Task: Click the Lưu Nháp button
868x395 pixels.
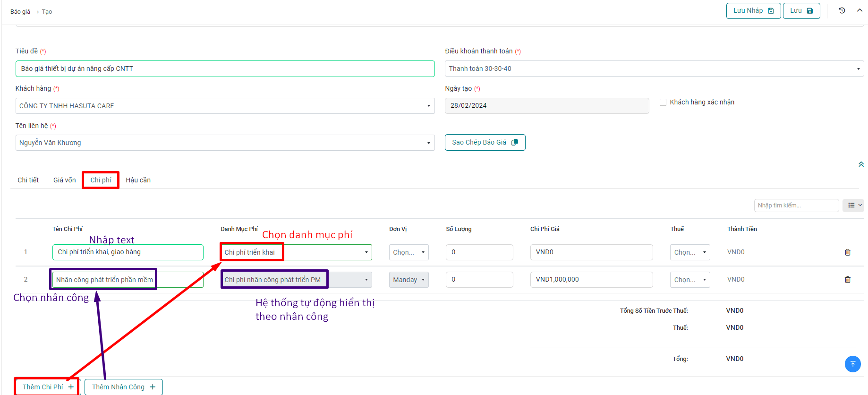Action: click(753, 10)
